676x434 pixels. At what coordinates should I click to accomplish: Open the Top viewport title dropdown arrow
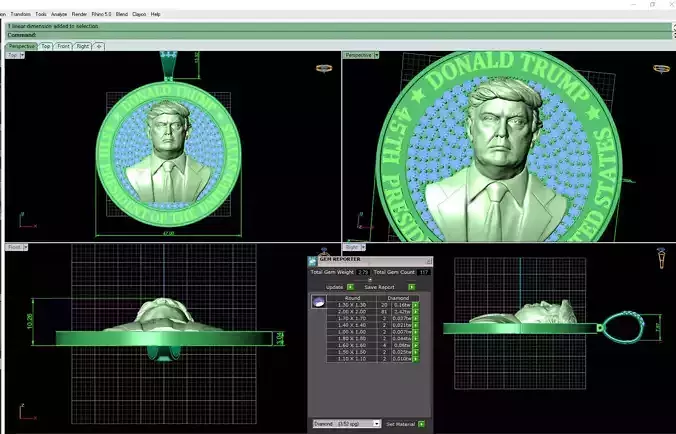point(22,55)
